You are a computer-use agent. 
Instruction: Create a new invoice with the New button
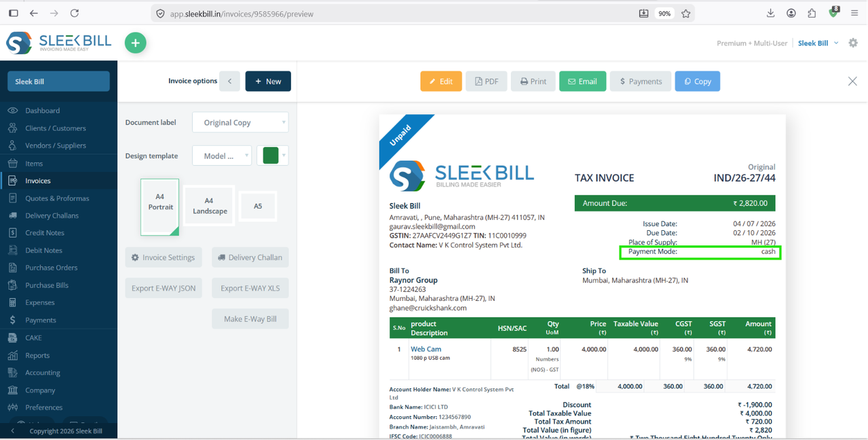tap(268, 81)
